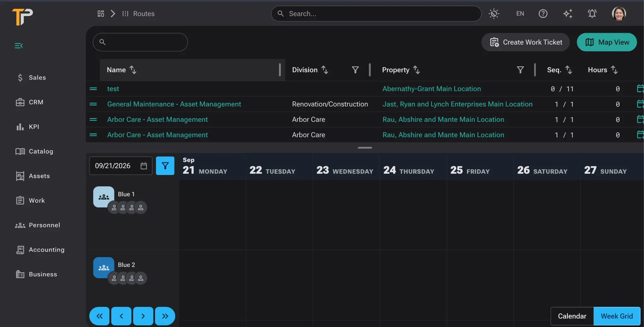The width and height of the screenshot is (644, 327).
Task: Go to next day with single-right arrow
Action: pyautogui.click(x=143, y=316)
